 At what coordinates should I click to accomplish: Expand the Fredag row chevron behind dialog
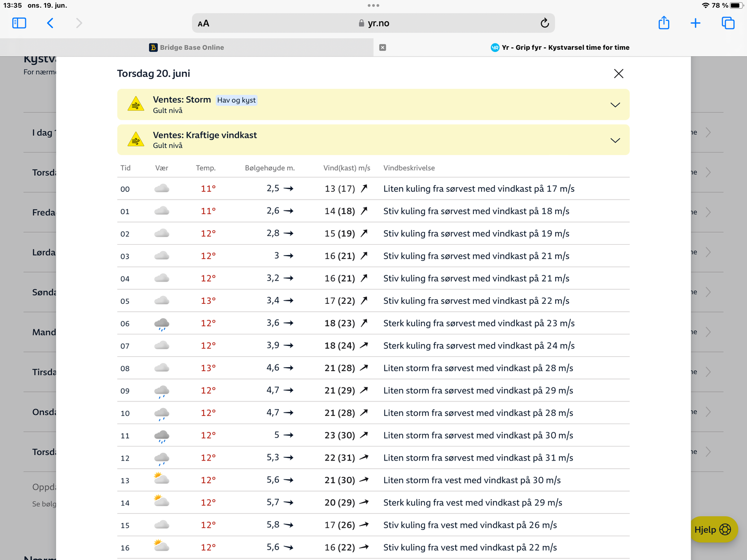708,212
